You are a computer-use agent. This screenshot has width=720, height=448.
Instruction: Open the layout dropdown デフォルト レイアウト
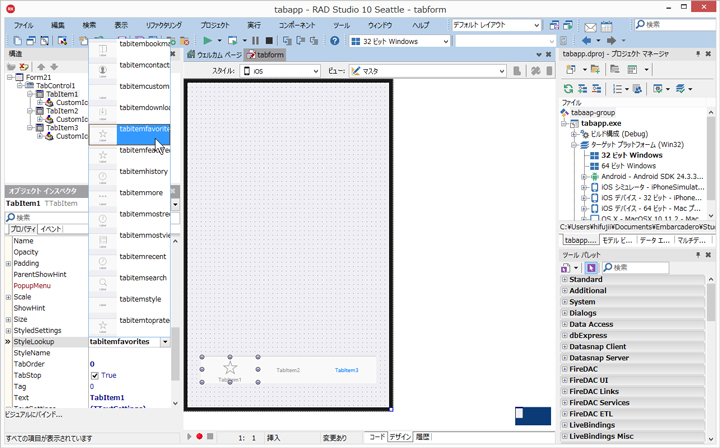coord(496,25)
